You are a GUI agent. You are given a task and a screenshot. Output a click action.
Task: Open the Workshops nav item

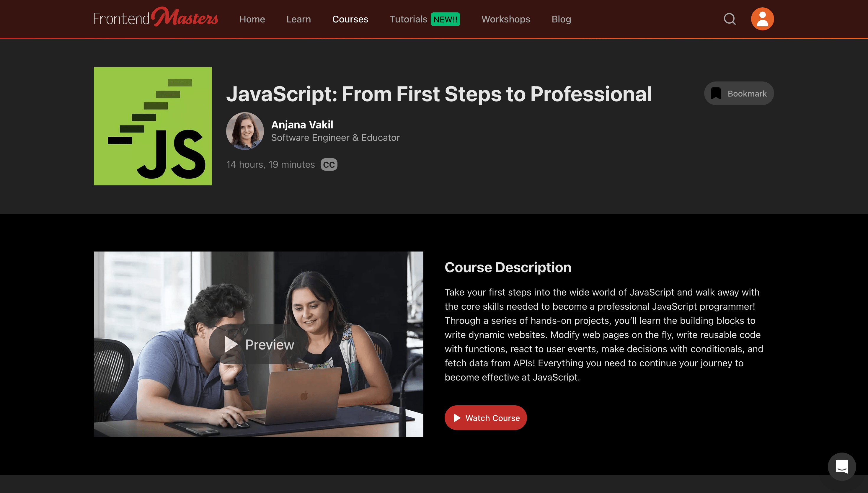tap(506, 19)
